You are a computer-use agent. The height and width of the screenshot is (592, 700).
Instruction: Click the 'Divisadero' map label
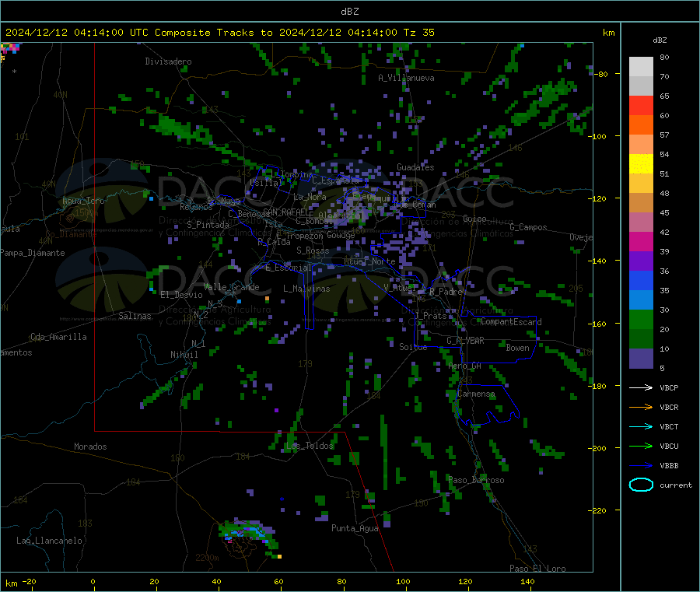coord(168,61)
